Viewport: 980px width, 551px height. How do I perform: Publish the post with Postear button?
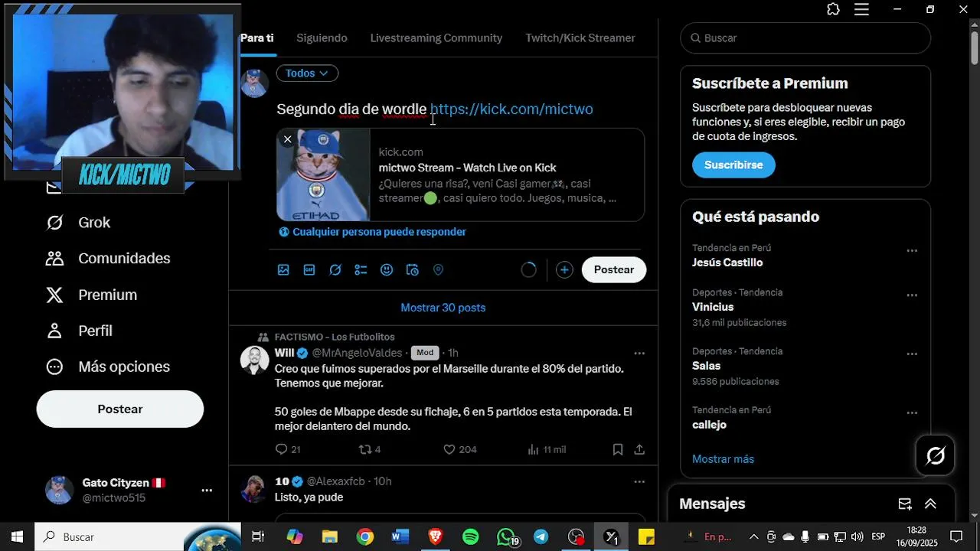614,269
